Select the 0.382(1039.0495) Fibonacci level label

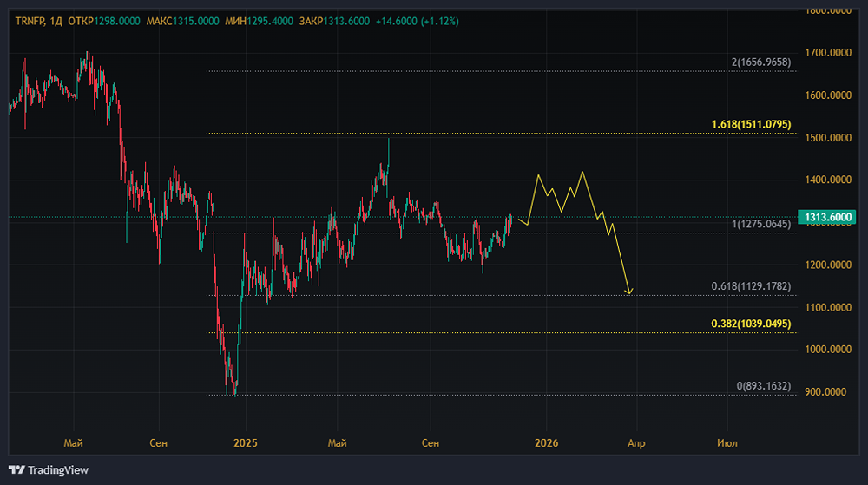(x=751, y=324)
